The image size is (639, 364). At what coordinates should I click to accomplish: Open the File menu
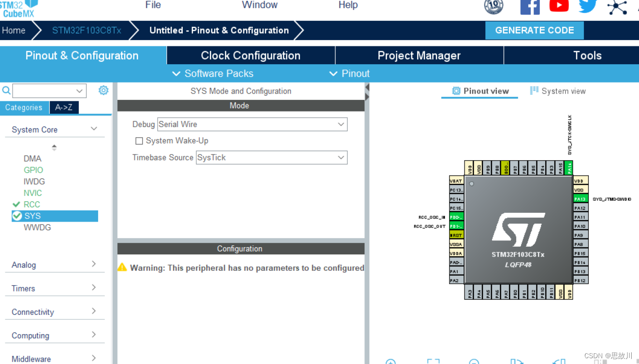(x=153, y=5)
